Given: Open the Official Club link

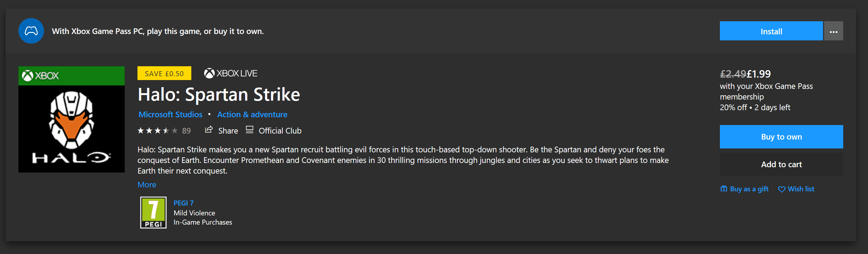Looking at the screenshot, I should point(280,131).
